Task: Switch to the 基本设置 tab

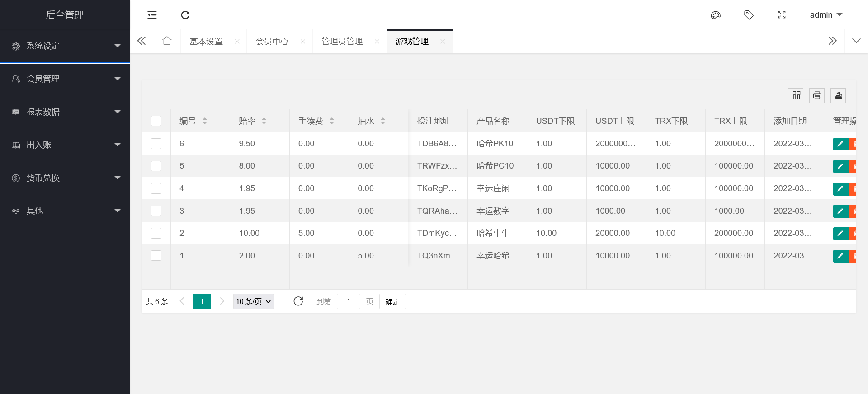Action: pos(206,42)
